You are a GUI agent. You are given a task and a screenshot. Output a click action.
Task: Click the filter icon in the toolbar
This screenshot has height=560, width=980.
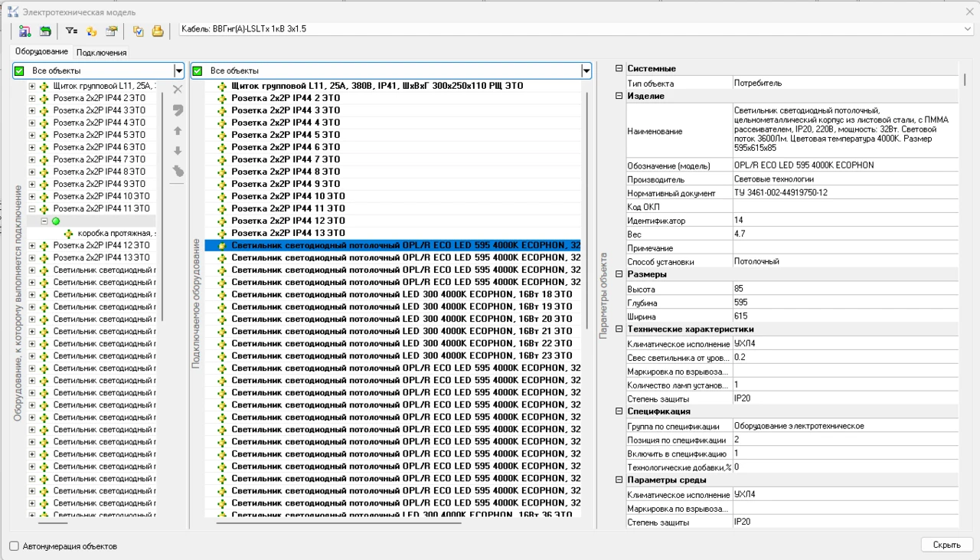point(71,31)
